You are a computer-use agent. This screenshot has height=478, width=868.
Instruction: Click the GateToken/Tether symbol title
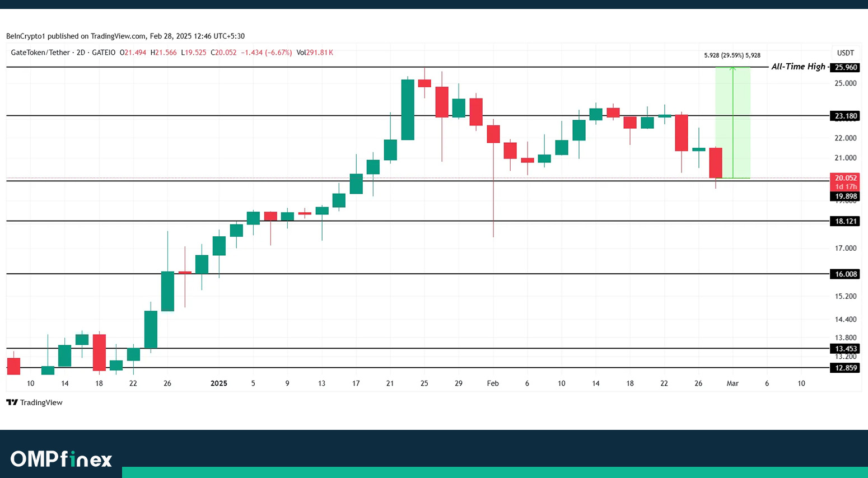tap(40, 53)
